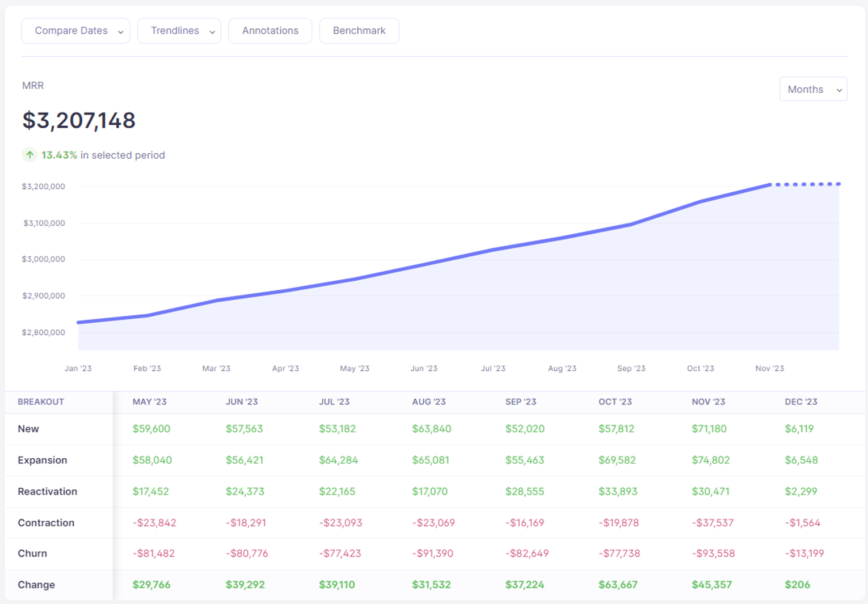Viewport: 868px width, 604px height.
Task: Select the JUN '23 column header
Action: pos(242,402)
